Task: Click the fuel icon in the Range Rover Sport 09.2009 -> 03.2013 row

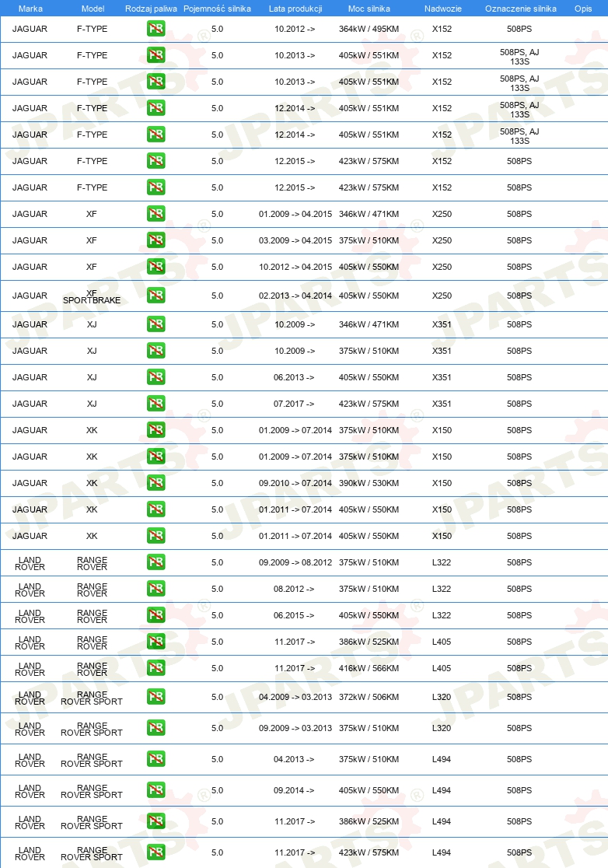Action: [x=156, y=728]
